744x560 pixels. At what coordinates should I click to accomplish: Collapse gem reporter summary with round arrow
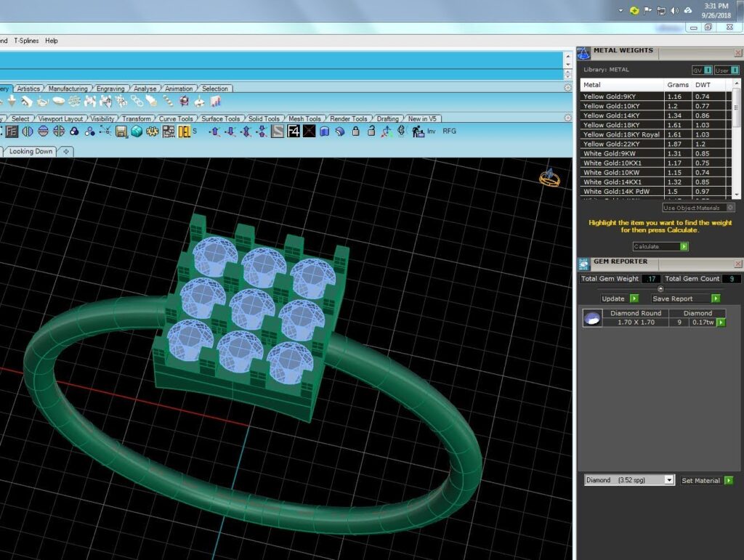(x=660, y=289)
